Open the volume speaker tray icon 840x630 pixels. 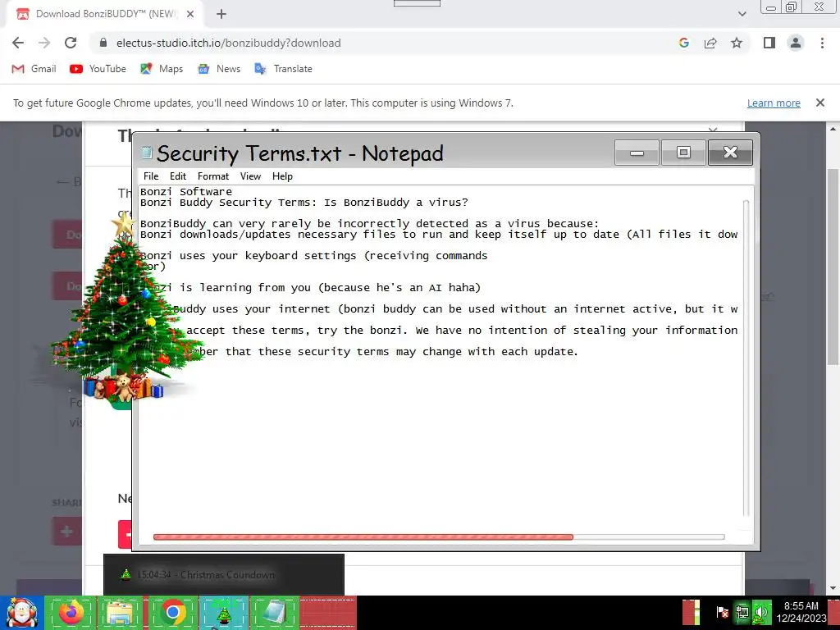tap(760, 612)
